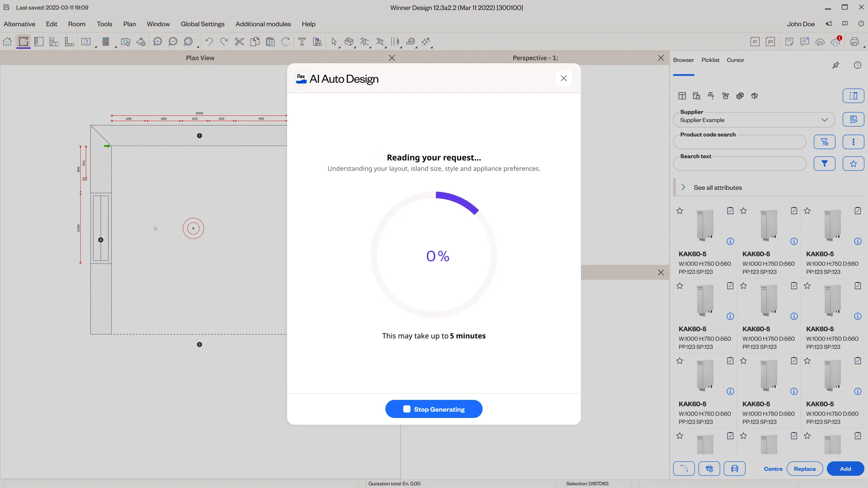Pin the Browser panel

point(836,65)
